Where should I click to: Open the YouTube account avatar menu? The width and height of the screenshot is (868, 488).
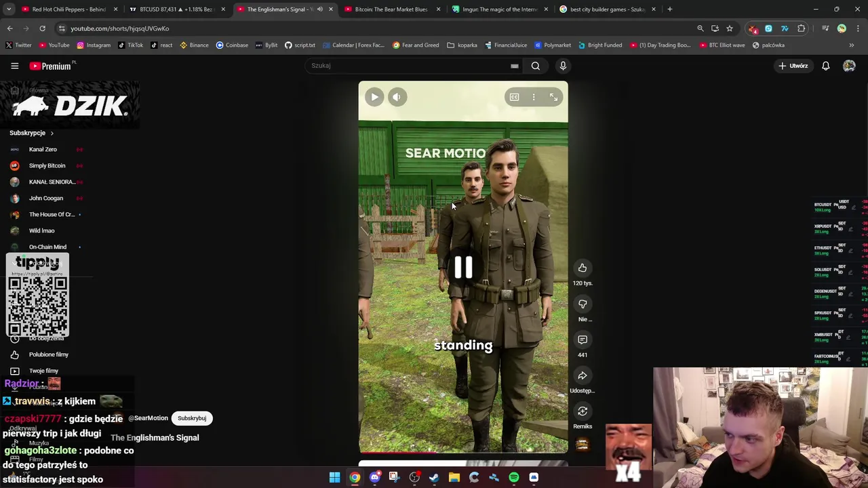point(849,66)
